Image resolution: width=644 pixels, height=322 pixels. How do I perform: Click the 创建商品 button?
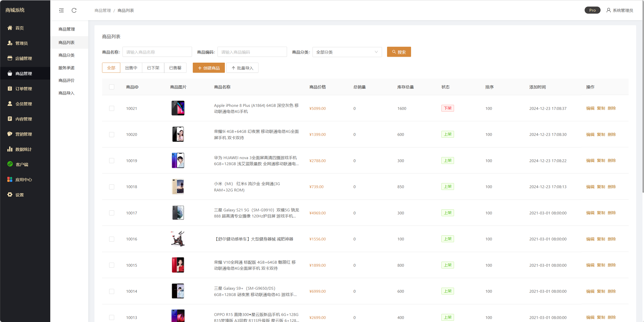209,68
